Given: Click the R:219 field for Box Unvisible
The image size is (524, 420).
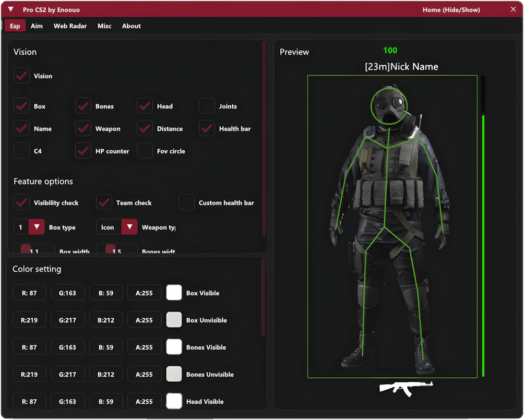Looking at the screenshot, I should click(x=29, y=320).
